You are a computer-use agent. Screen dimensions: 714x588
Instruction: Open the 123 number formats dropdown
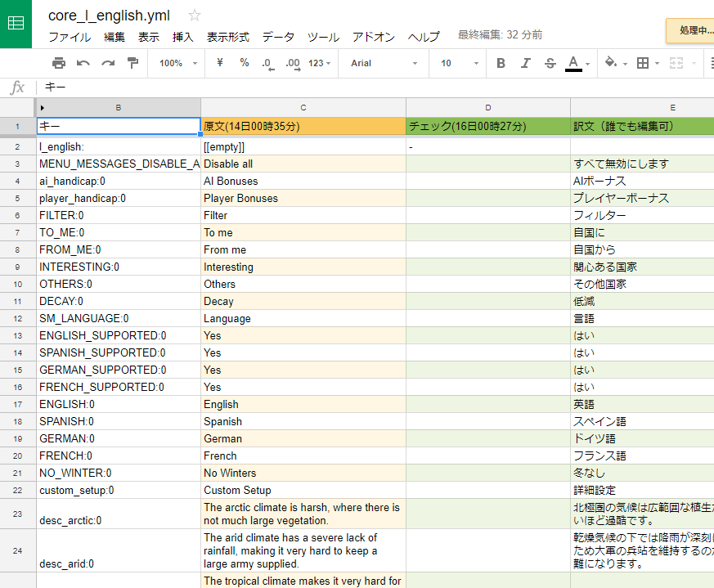pos(319,63)
